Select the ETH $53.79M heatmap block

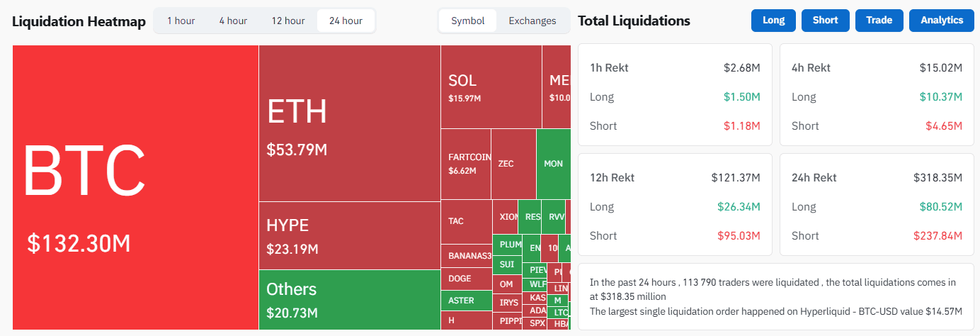349,123
